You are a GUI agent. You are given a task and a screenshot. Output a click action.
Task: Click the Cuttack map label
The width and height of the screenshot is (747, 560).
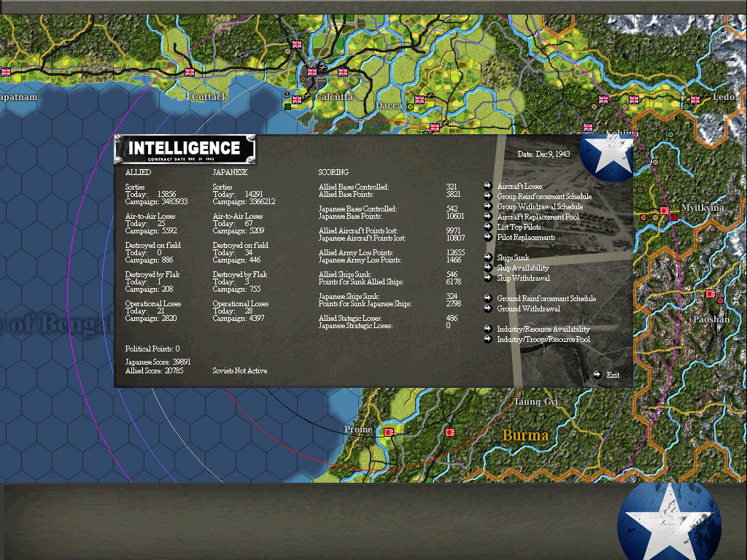click(209, 97)
